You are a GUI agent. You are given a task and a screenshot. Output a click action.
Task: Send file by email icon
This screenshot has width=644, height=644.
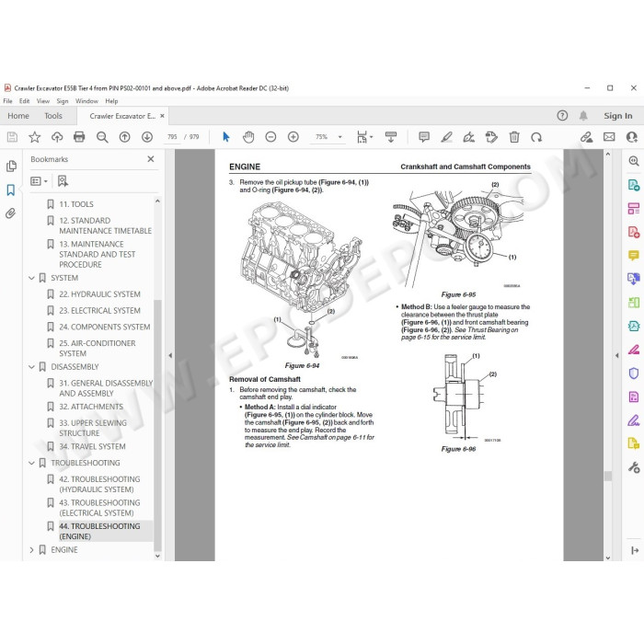pos(609,137)
